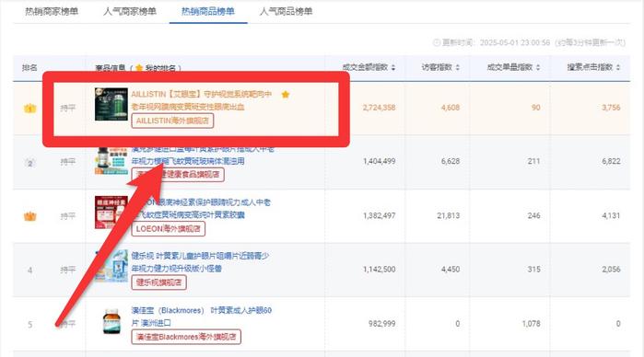Sort by 成交金额指数 column

click(369, 67)
